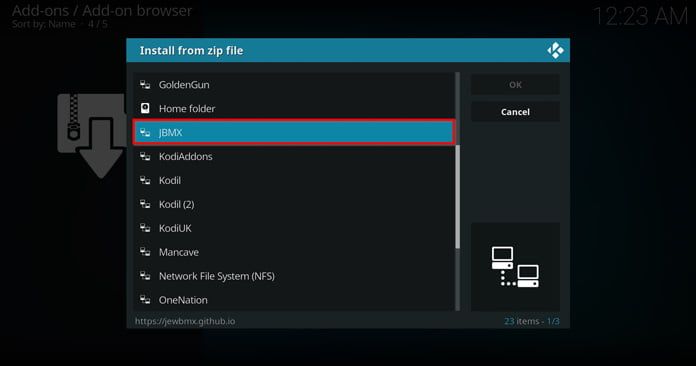
Task: Open the KodiUK source
Action: pyautogui.click(x=293, y=228)
